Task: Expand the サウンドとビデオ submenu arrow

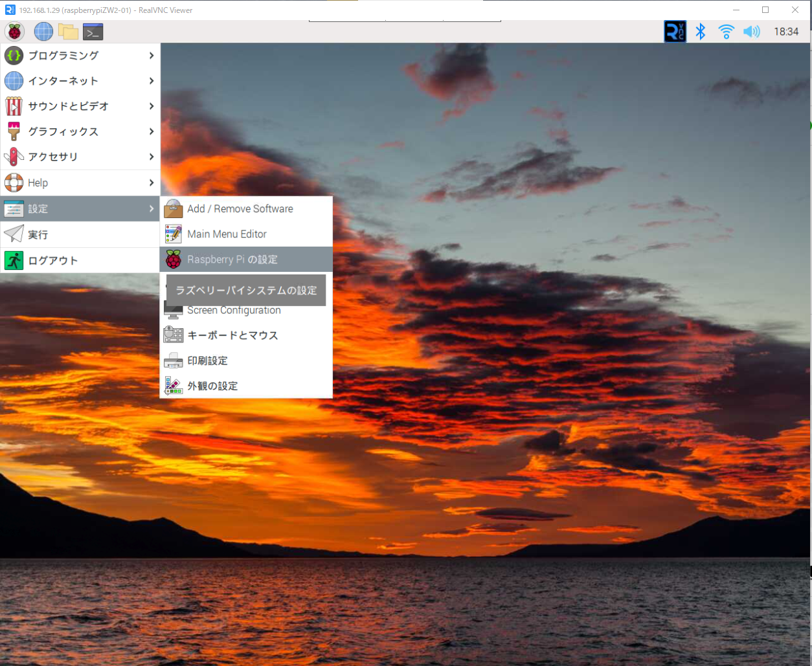Action: [152, 106]
